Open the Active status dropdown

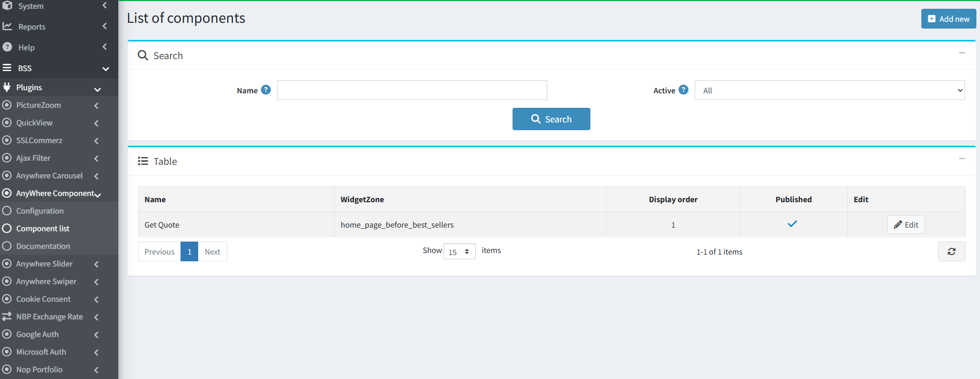830,90
